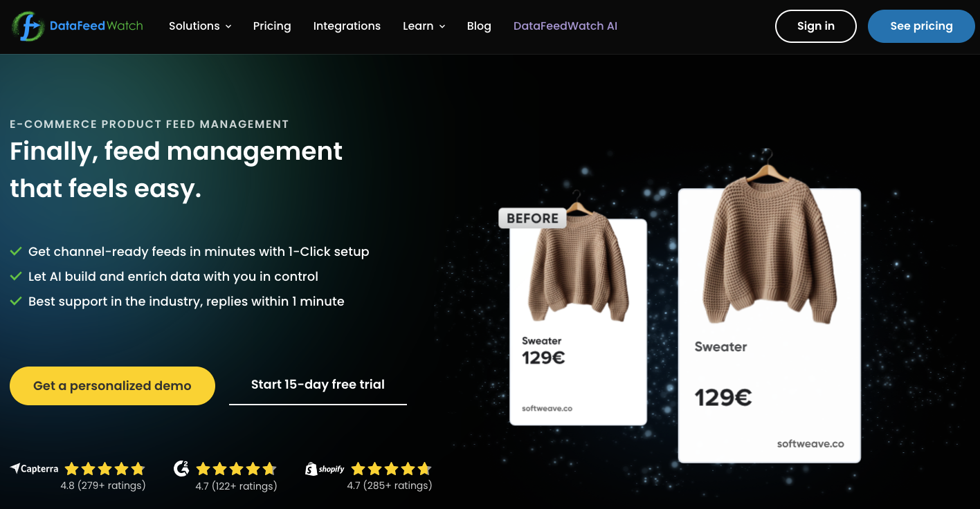Click Get a personalized demo button
Image resolution: width=980 pixels, height=509 pixels.
[x=112, y=386]
